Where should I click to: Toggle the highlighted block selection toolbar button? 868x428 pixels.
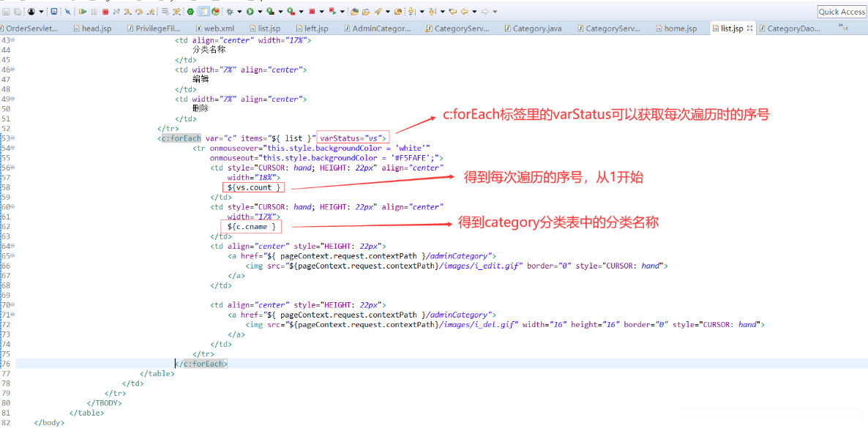[203, 12]
